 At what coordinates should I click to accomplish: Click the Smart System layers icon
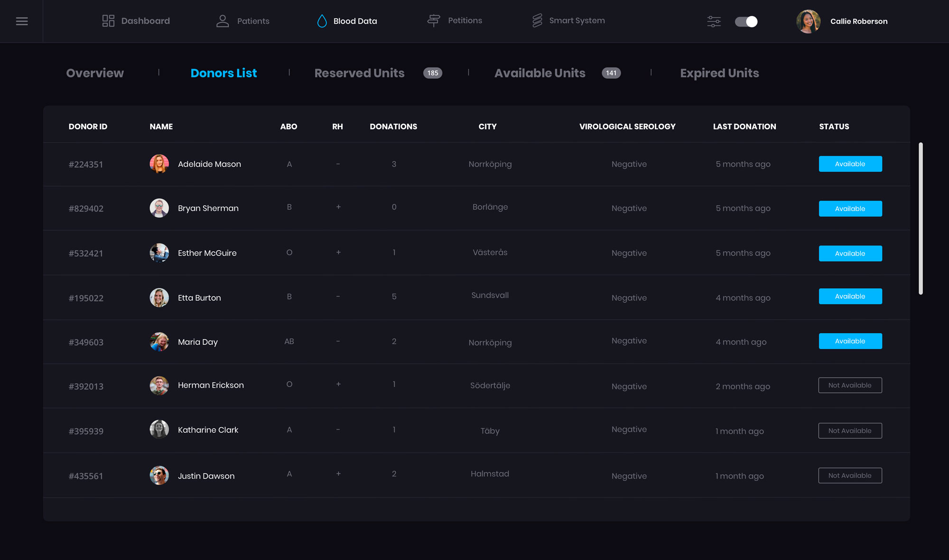tap(537, 20)
